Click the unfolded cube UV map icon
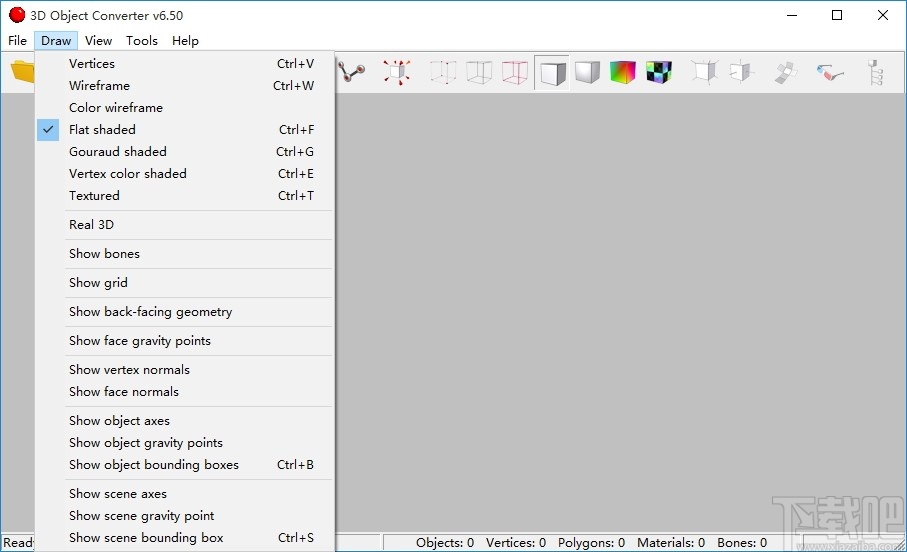The width and height of the screenshot is (907, 552). 786,72
